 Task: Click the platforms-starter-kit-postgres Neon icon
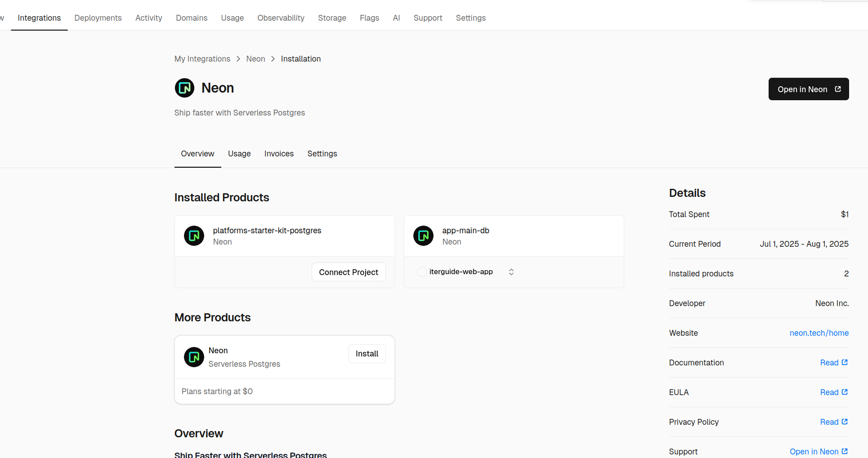pyautogui.click(x=194, y=236)
